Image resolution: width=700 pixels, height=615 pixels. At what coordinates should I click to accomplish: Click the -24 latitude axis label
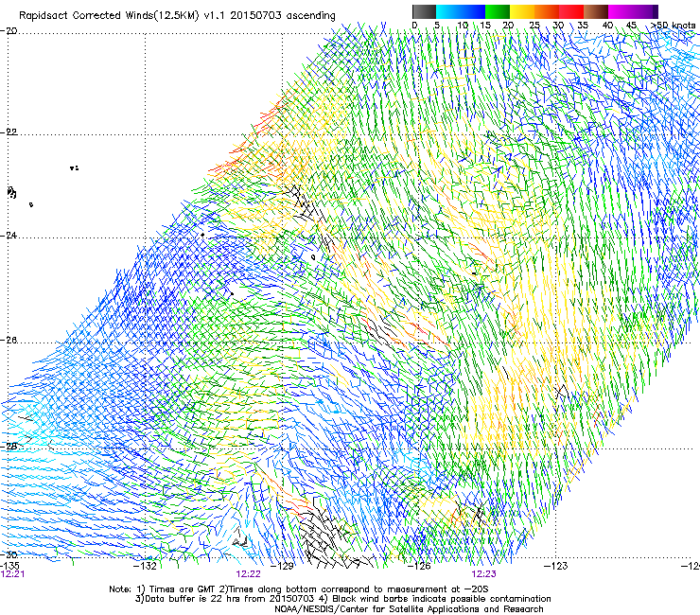9,236
